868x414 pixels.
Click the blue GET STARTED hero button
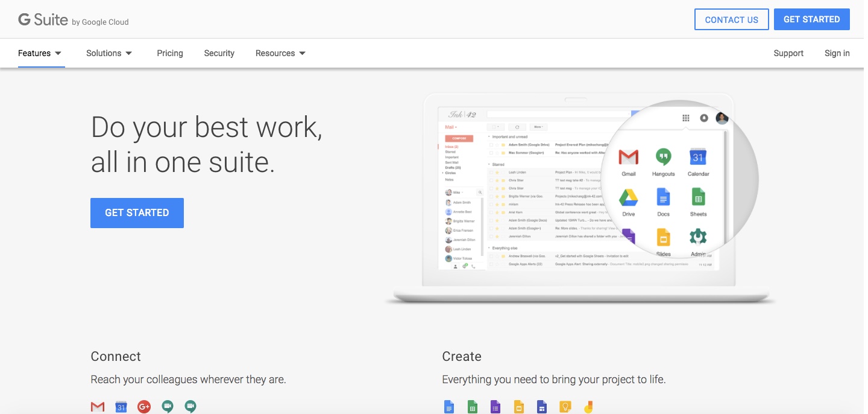coord(137,212)
